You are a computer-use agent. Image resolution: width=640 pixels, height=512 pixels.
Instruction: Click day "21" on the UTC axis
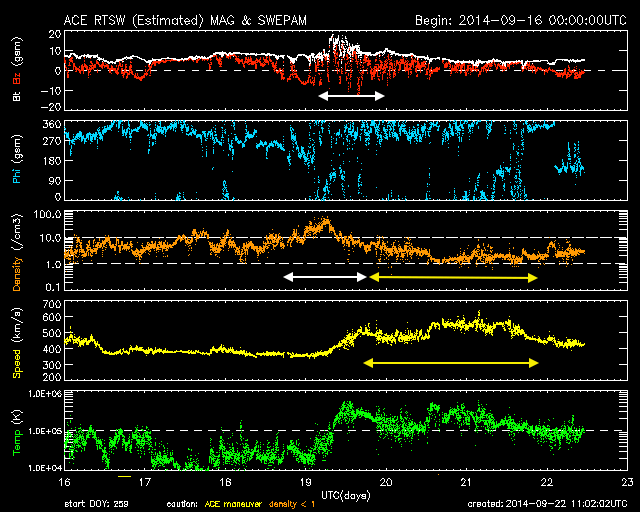466,482
